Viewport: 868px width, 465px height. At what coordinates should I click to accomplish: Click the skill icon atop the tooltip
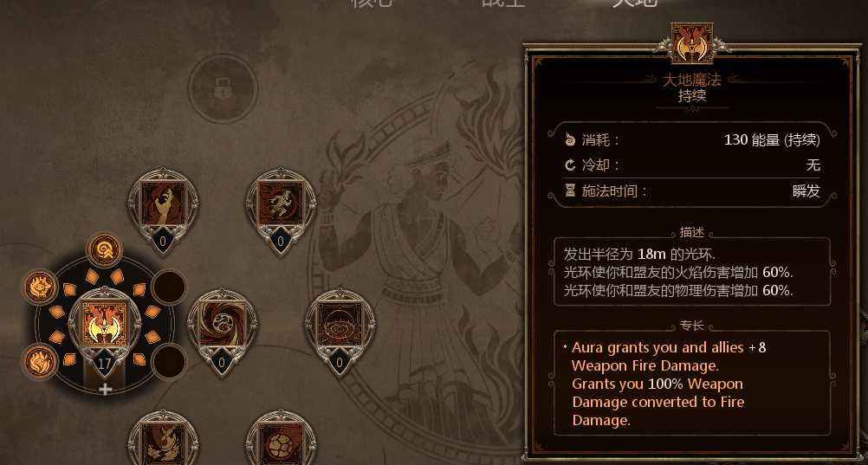tap(691, 44)
